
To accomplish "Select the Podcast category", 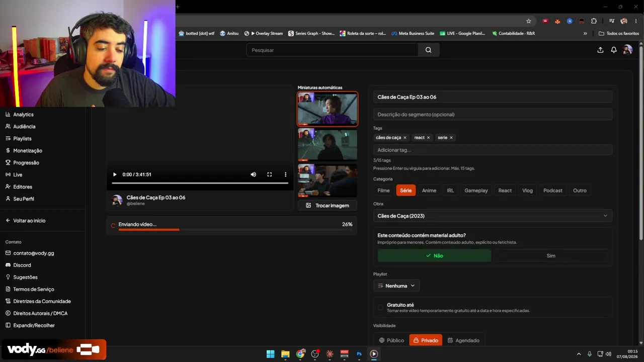I will (x=553, y=191).
